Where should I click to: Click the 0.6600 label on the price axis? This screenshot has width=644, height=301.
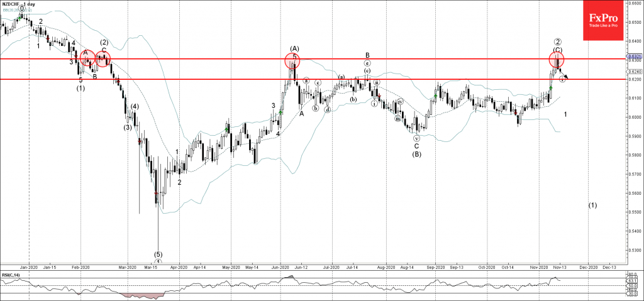633,3
